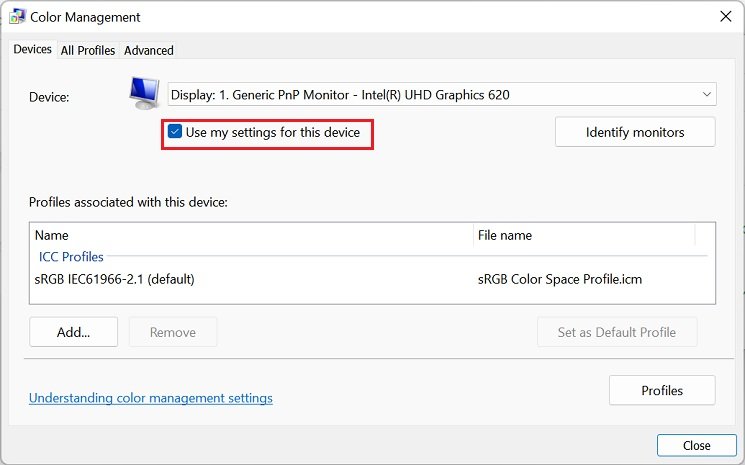Click the monitor icon beside Device
The height and width of the screenshot is (465, 745).
click(x=144, y=92)
